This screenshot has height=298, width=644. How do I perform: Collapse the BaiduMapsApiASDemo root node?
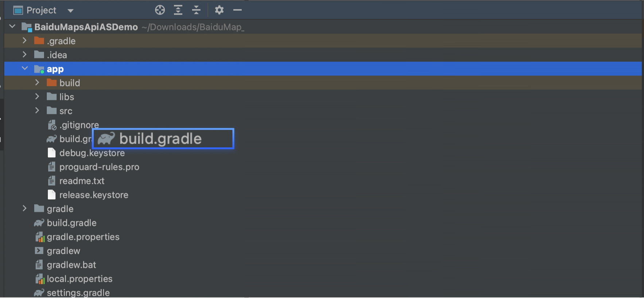pos(12,27)
